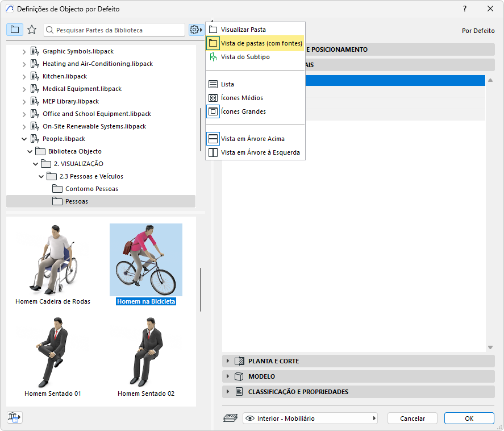
Task: Collapse the 2. VISUALIZAÇÃO folder
Action: (x=35, y=164)
